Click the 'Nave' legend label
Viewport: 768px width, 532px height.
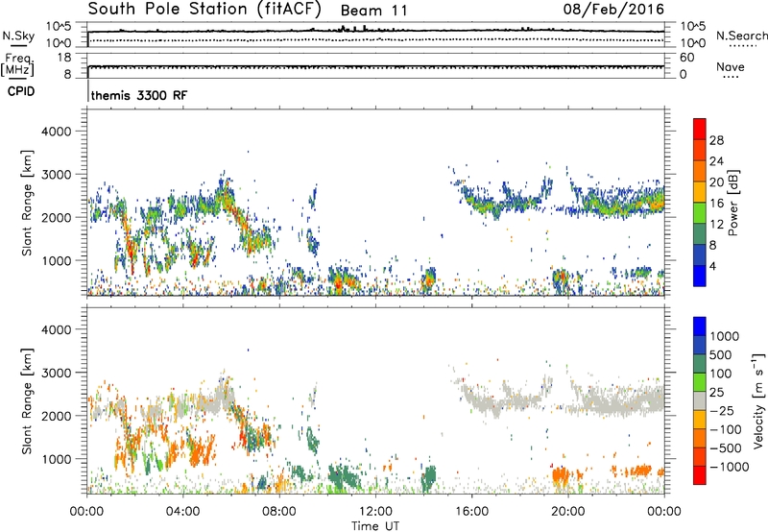(x=731, y=66)
